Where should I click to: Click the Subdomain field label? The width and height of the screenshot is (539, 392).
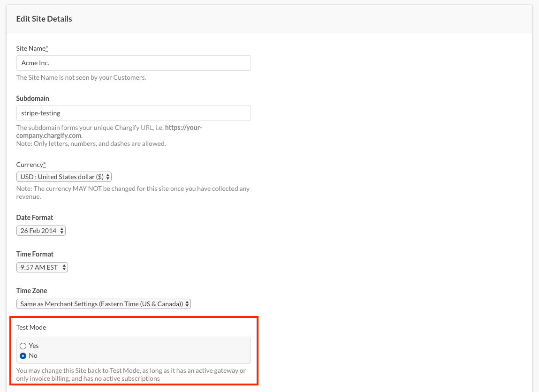[x=32, y=98]
